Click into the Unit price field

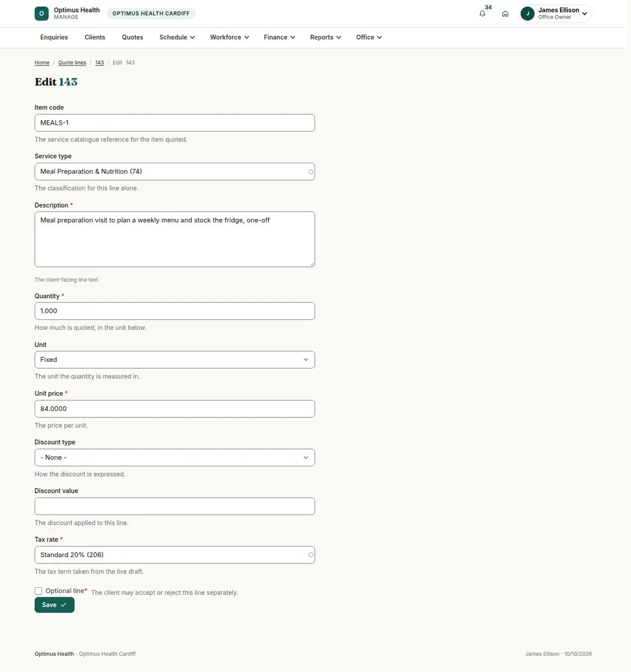(x=175, y=409)
